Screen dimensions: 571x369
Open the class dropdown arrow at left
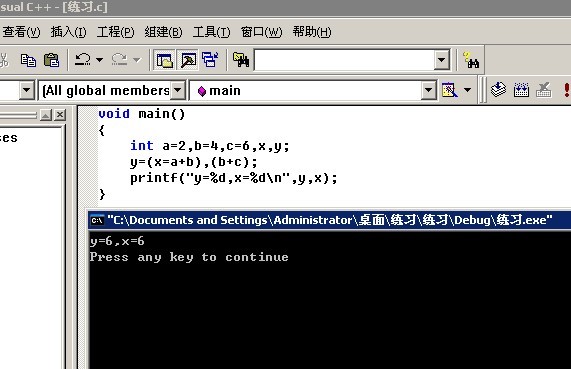coord(27,90)
